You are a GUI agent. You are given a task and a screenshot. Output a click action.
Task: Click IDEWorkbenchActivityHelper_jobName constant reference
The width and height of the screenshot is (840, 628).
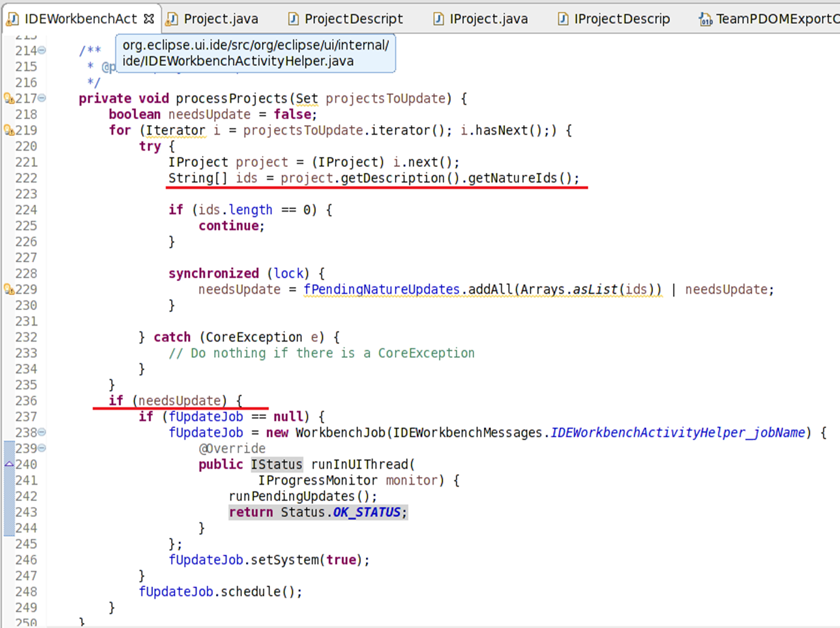(x=677, y=433)
